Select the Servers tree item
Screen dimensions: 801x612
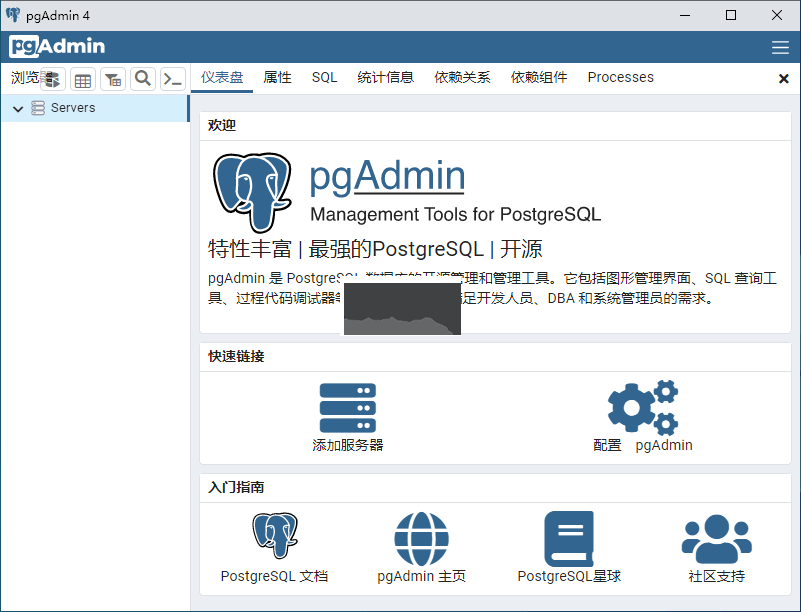pos(95,108)
